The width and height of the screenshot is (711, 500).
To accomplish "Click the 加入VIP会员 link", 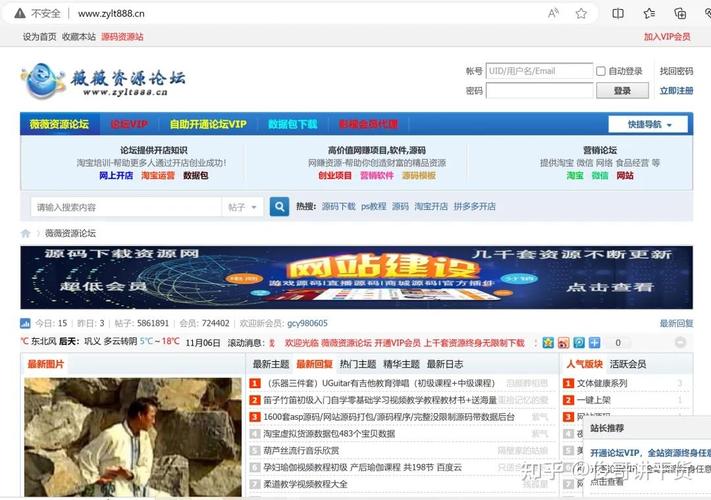I will click(667, 37).
